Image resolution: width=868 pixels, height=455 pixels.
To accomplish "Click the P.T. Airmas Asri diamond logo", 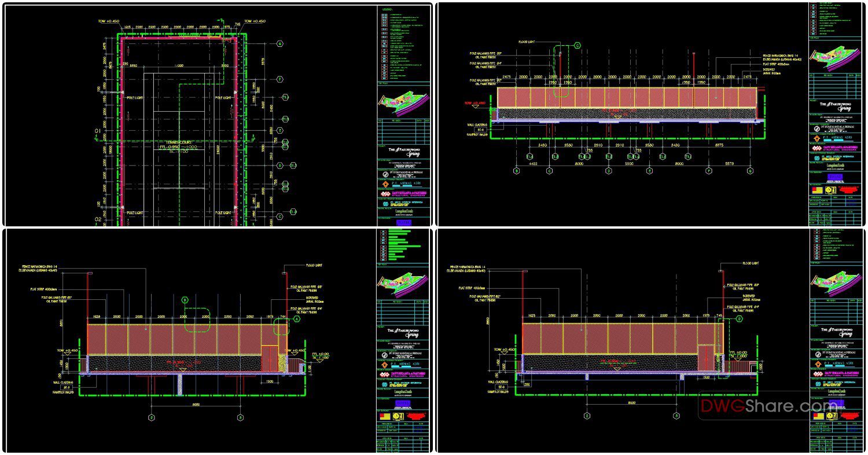I will tap(385, 184).
